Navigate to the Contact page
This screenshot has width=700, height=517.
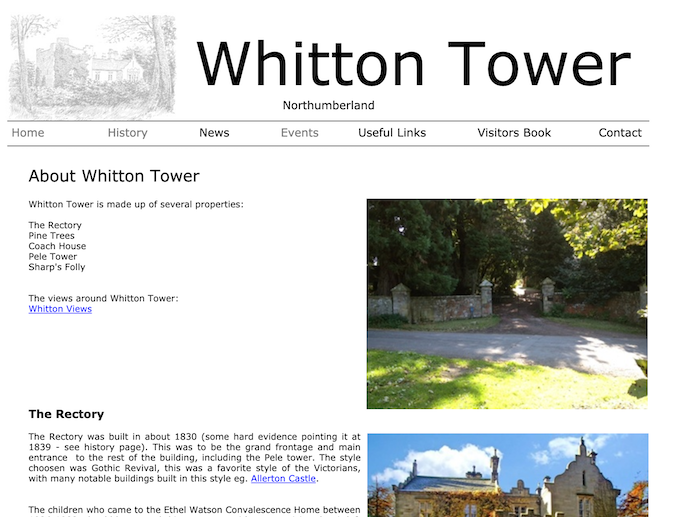point(620,133)
